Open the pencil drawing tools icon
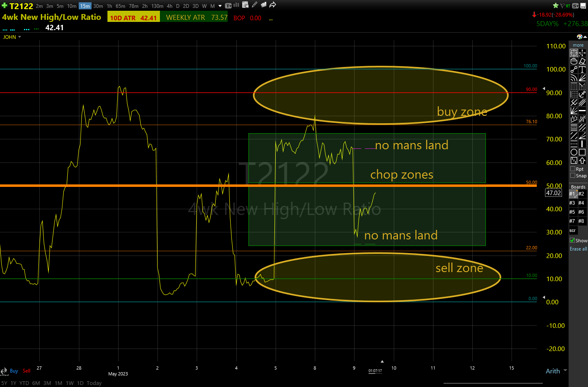588x387 pixels. coord(255,5)
